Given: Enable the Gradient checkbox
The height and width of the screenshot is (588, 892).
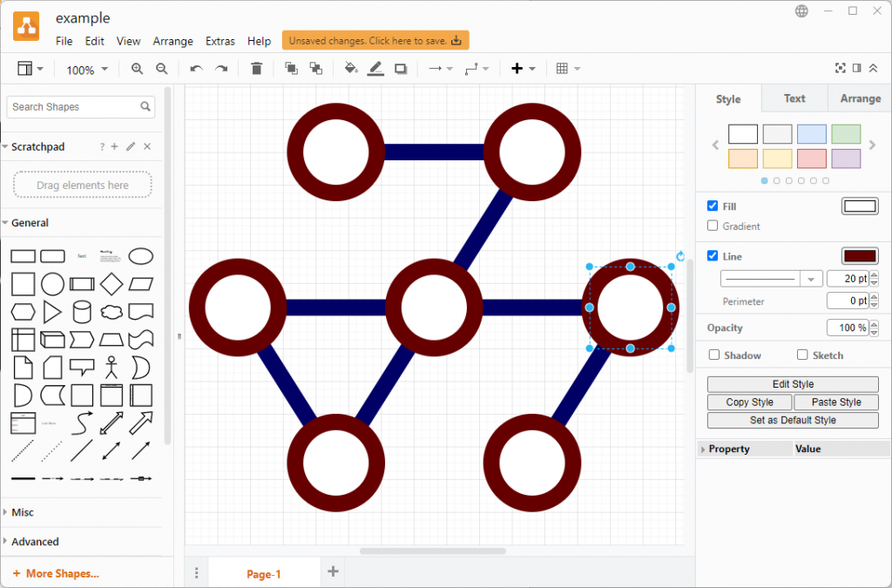Looking at the screenshot, I should click(713, 226).
